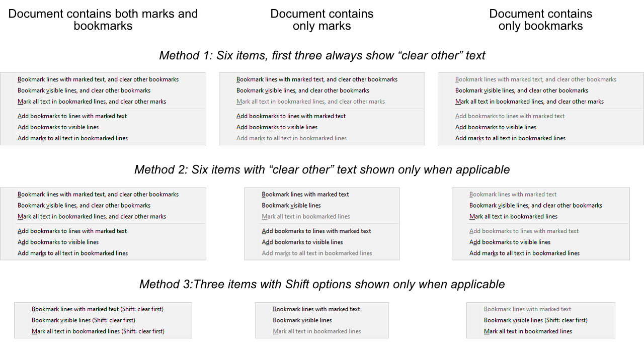This screenshot has height=354, width=644.
Task: Click the 'Method 3: Three items' heading
Action: [x=322, y=284]
